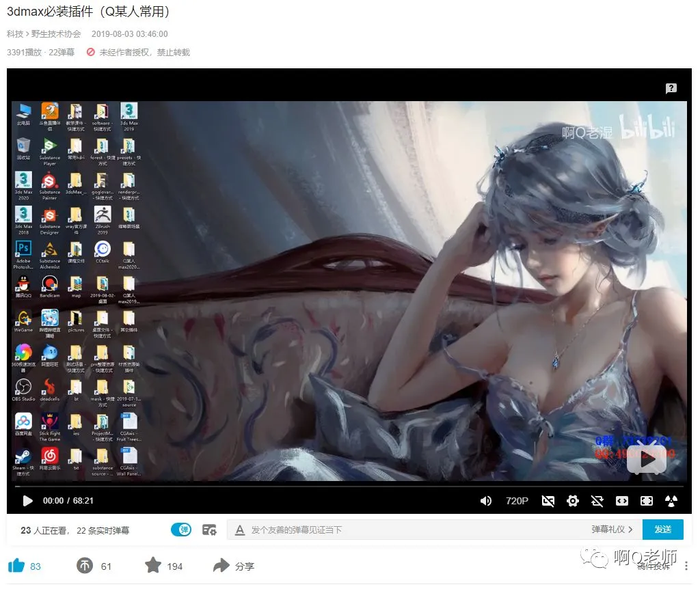Click the map folder icon

[76, 286]
